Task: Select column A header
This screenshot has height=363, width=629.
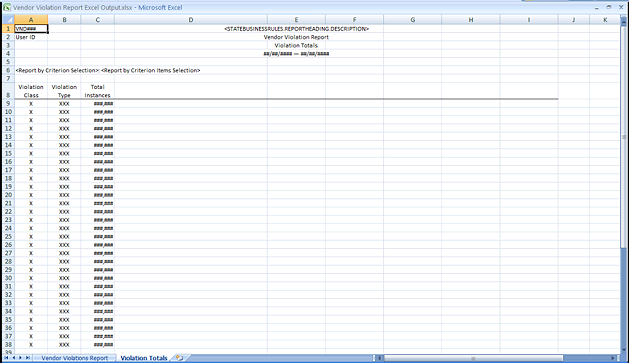Action: tap(31, 20)
